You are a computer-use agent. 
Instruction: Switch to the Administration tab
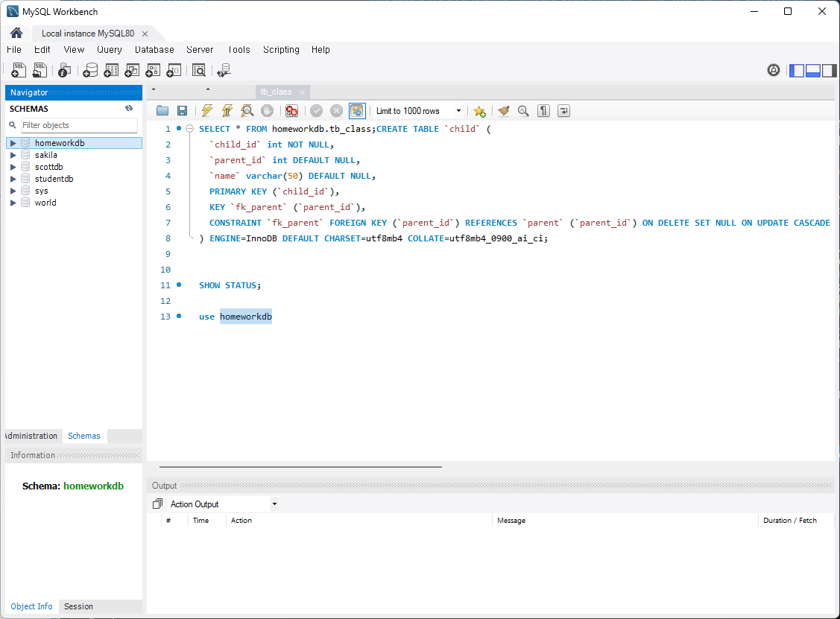tap(32, 436)
